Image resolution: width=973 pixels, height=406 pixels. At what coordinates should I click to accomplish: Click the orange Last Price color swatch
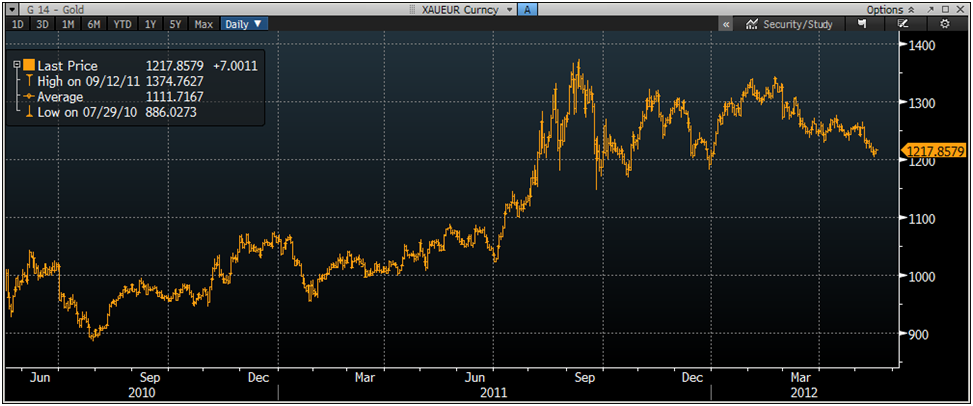click(28, 65)
